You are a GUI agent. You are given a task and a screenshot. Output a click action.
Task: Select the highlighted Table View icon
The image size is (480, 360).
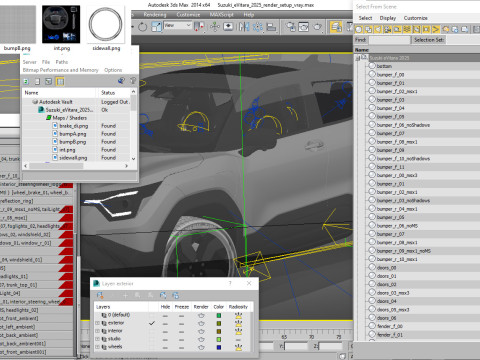(60, 81)
